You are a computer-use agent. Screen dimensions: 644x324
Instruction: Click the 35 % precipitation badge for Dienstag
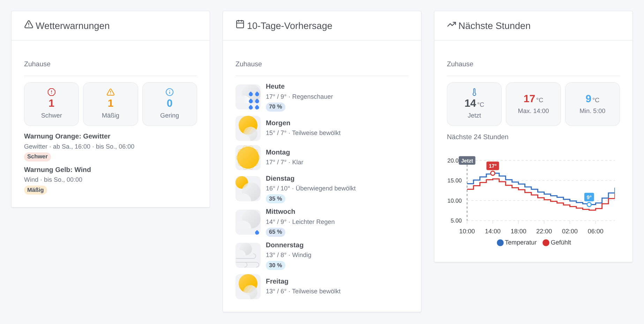click(x=276, y=199)
